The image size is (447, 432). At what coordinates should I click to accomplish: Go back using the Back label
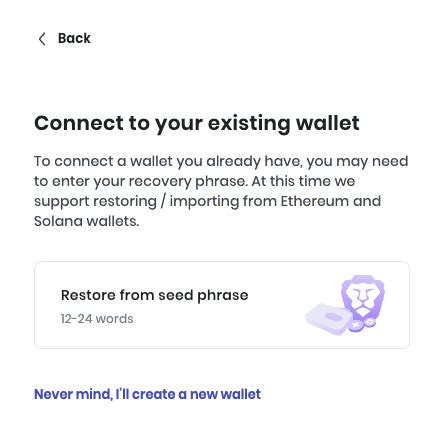(x=74, y=38)
